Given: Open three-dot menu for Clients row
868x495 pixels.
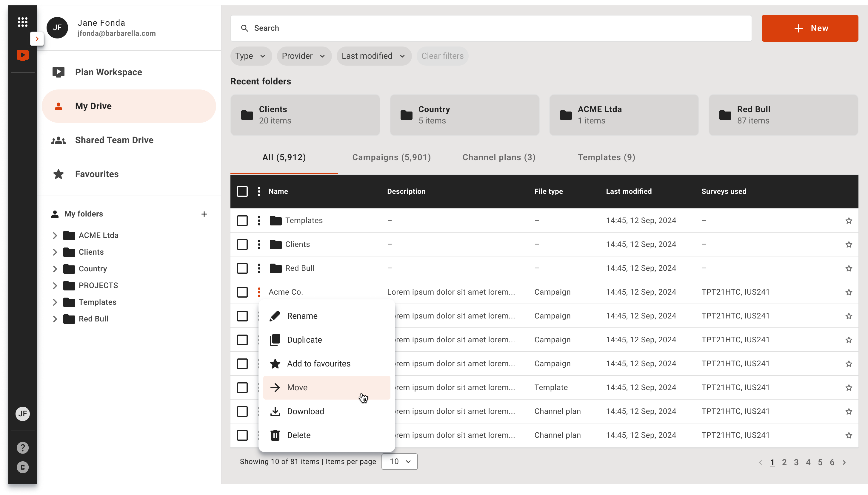Looking at the screenshot, I should pyautogui.click(x=259, y=245).
